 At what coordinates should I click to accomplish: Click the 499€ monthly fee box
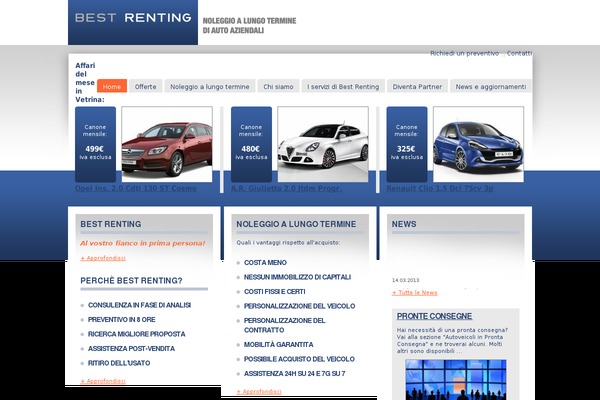click(x=95, y=144)
